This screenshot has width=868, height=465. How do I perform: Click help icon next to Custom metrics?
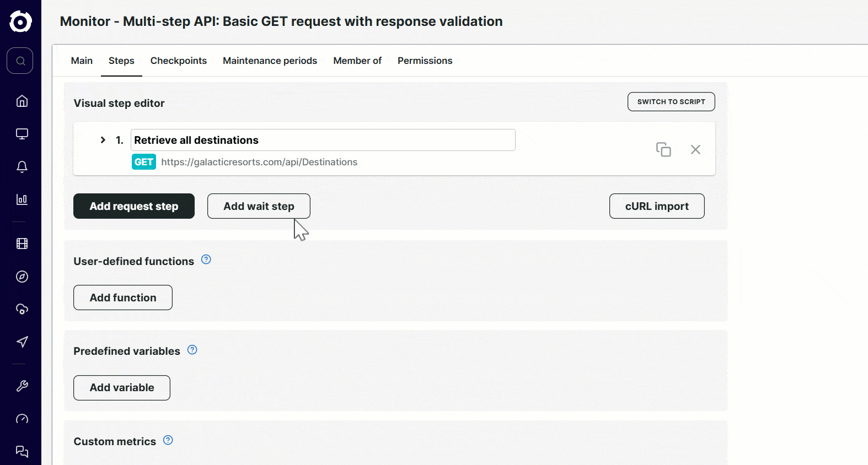168,440
